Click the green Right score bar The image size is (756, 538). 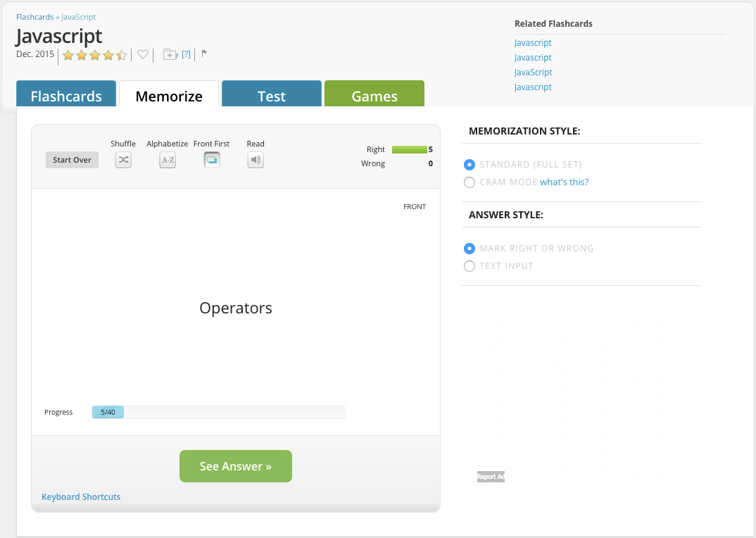pyautogui.click(x=410, y=149)
